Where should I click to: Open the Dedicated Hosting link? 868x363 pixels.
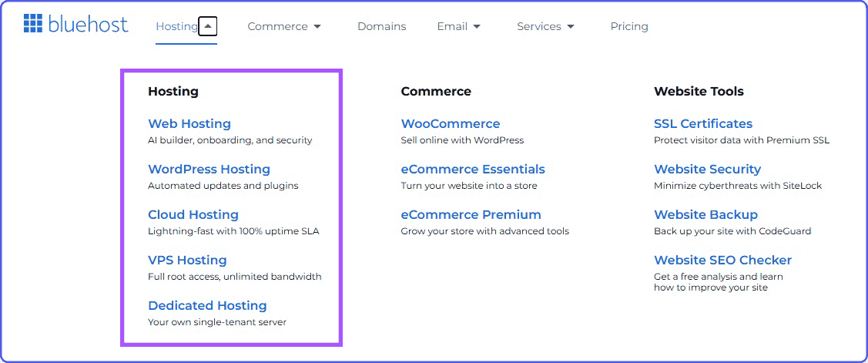point(207,305)
